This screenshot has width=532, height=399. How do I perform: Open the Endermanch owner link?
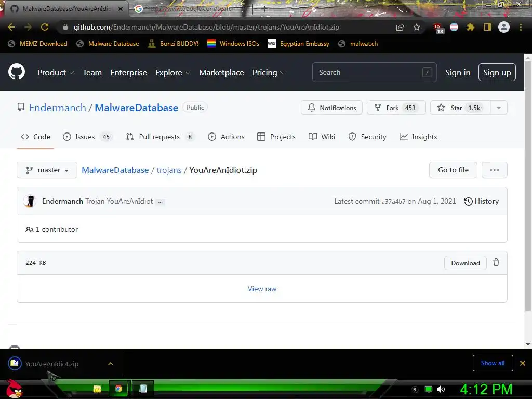[58, 108]
